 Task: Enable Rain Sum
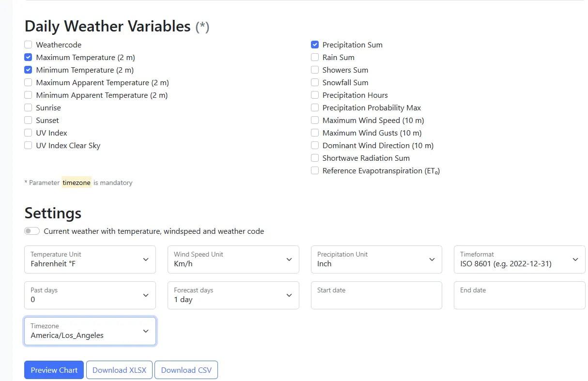click(x=315, y=57)
